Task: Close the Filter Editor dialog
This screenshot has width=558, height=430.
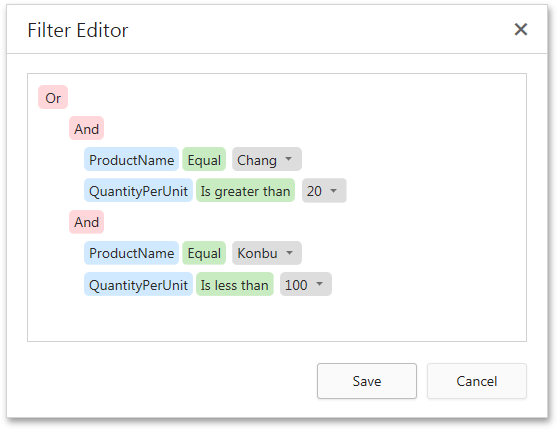Action: tap(521, 29)
